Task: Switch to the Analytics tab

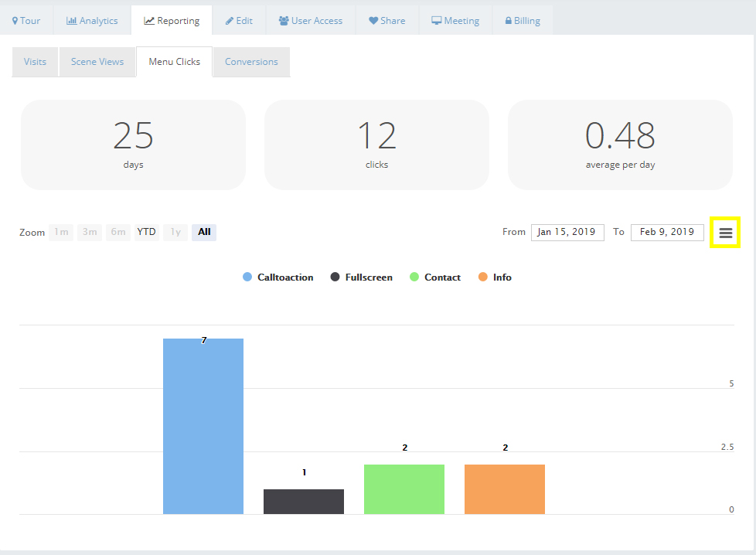Action: pyautogui.click(x=92, y=20)
